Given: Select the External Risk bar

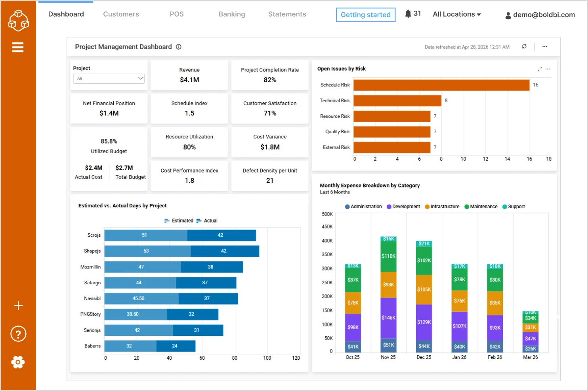Looking at the screenshot, I should point(392,148).
